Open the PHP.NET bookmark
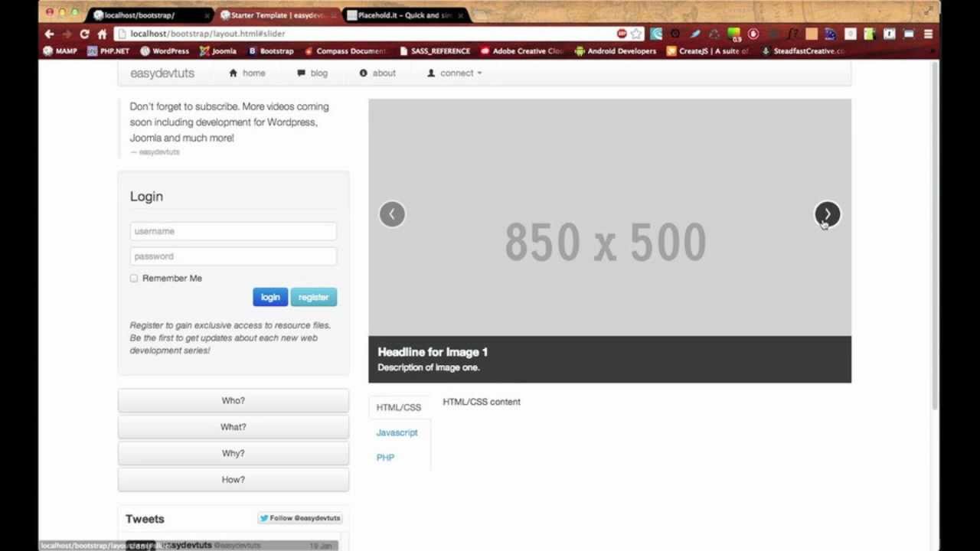 [x=108, y=51]
